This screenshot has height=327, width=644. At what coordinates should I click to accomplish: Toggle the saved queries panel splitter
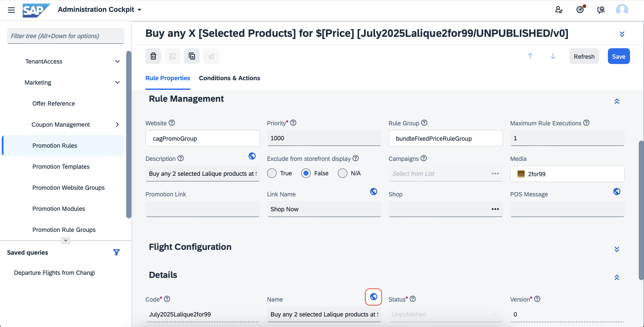pos(65,240)
